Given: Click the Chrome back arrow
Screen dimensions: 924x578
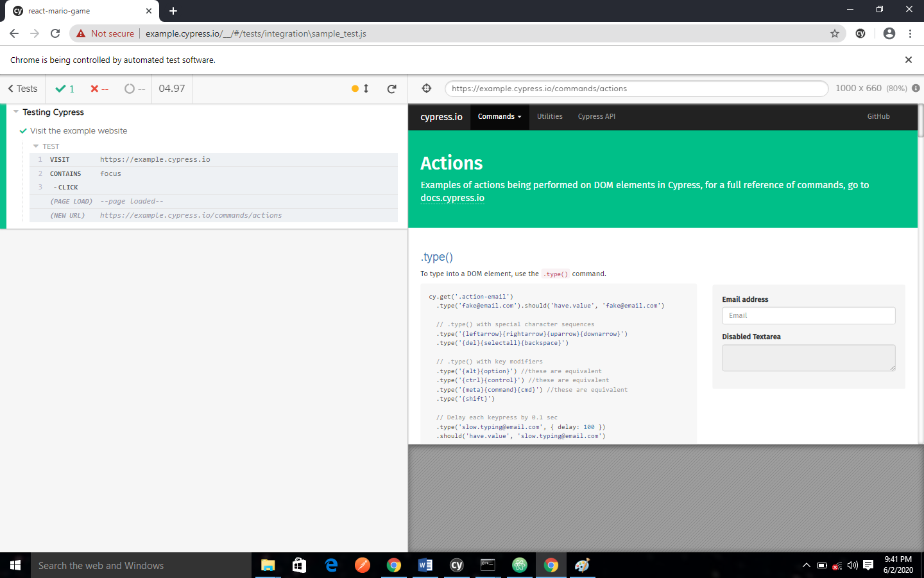Looking at the screenshot, I should point(14,33).
